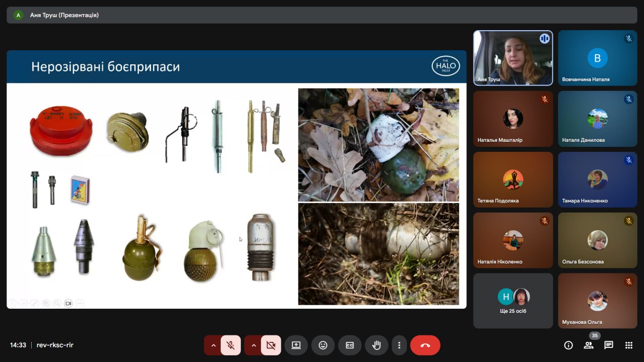Expand audio settings arrow beside microphone

(213, 345)
